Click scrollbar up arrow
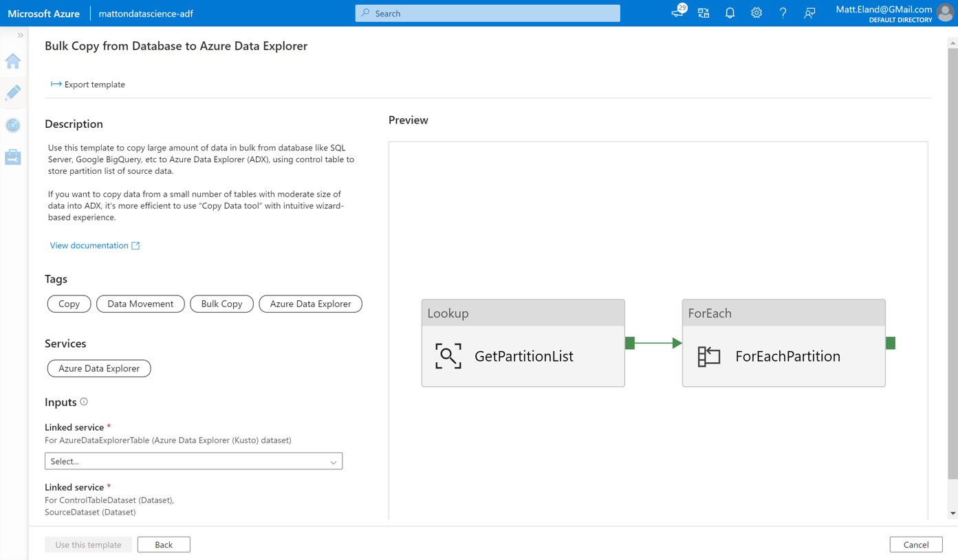958x560 pixels. (x=952, y=43)
